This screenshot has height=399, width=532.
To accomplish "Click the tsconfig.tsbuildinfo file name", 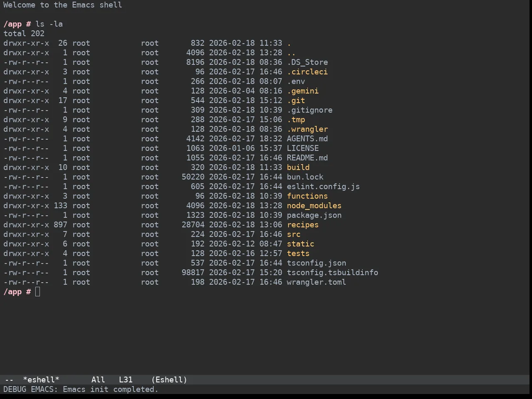I will pyautogui.click(x=332, y=273).
